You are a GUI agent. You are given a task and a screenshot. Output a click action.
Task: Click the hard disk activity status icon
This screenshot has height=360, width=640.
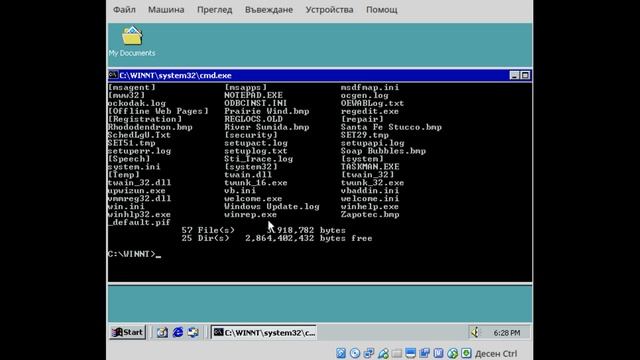pyautogui.click(x=341, y=353)
